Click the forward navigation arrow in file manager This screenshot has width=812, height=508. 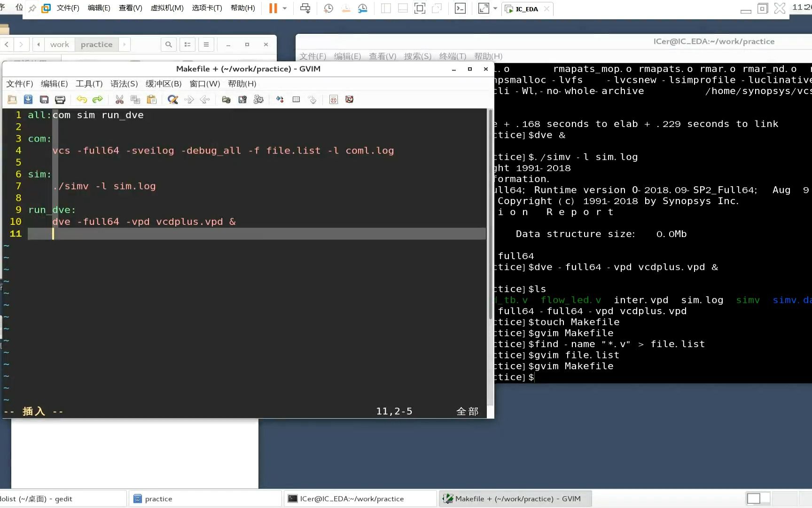(x=22, y=44)
